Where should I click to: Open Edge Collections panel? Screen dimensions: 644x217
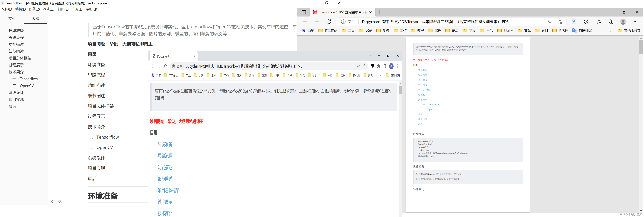(x=611, y=21)
